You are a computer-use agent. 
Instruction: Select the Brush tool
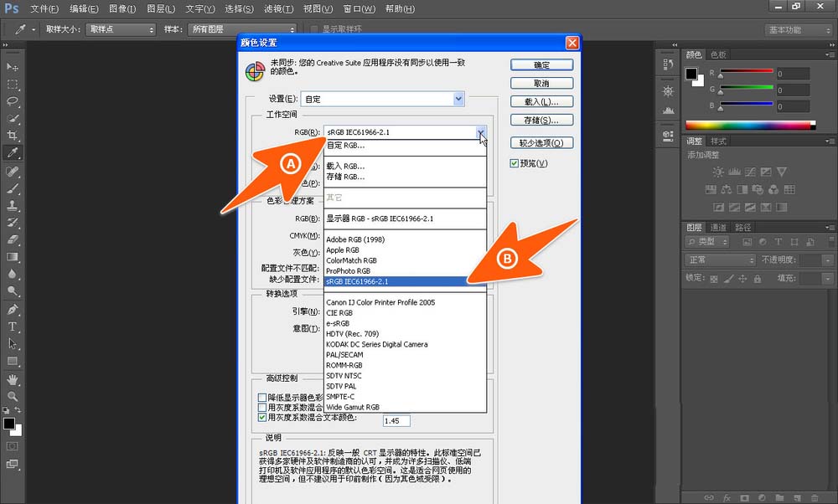pos(12,191)
